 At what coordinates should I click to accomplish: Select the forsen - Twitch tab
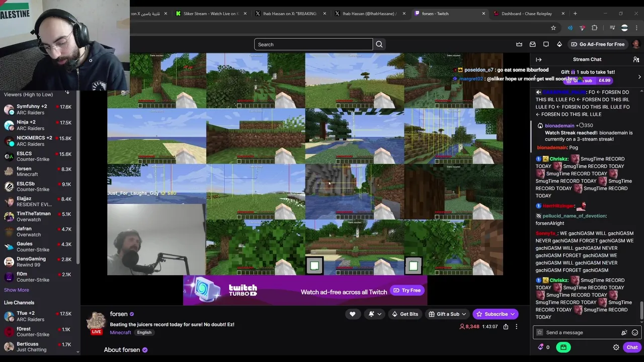point(450,14)
